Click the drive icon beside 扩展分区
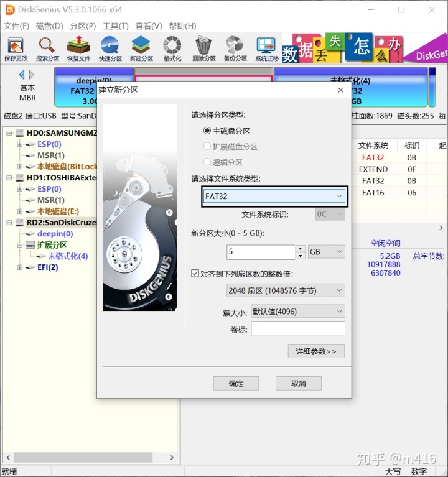This screenshot has height=477, width=448. 30,245
